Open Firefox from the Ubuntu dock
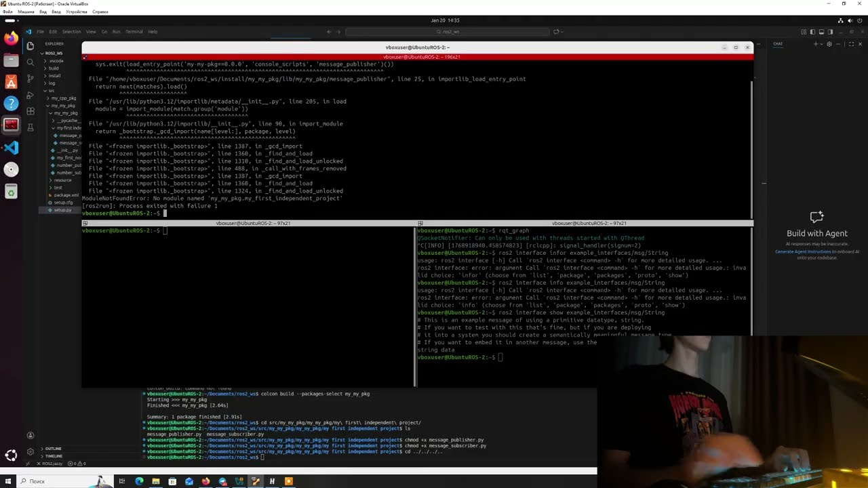 point(11,39)
